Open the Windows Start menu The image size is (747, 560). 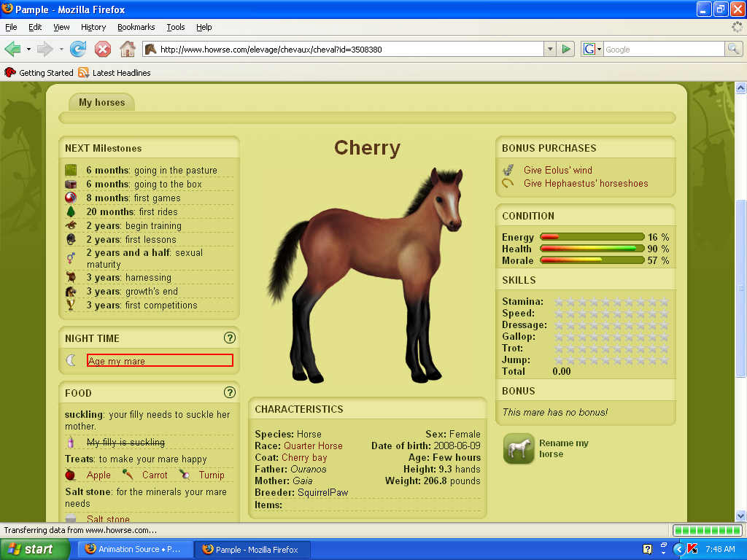[x=34, y=549]
